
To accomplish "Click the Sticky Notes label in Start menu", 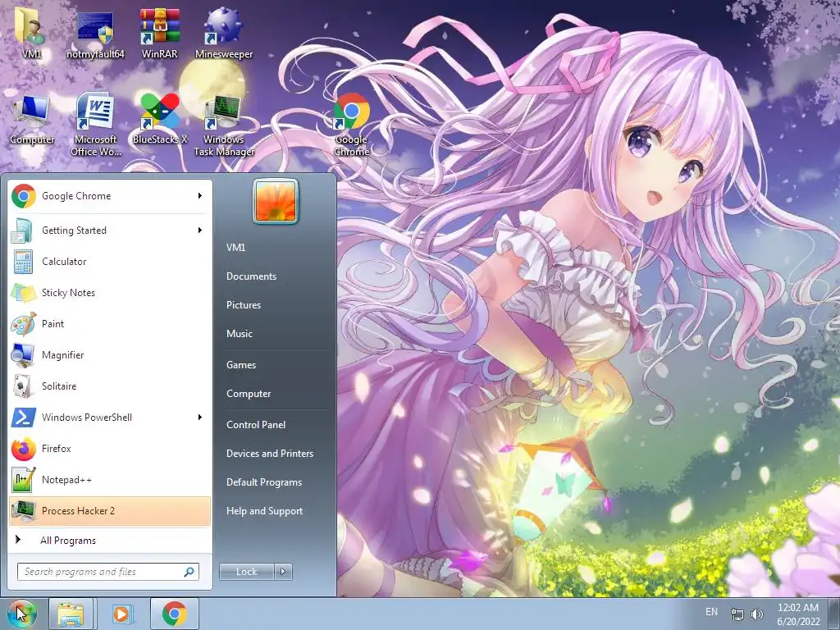I will point(68,293).
